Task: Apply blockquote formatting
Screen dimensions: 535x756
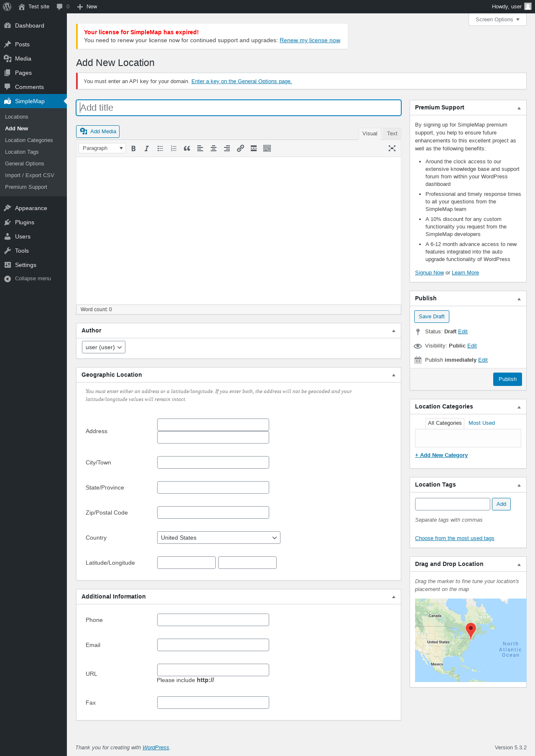Action: coord(187,148)
